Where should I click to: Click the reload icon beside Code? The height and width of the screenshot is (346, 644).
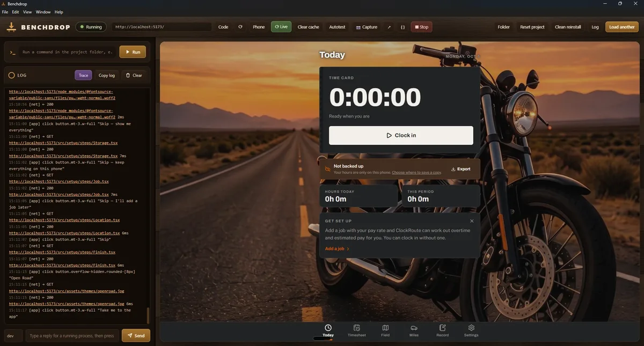coord(240,27)
